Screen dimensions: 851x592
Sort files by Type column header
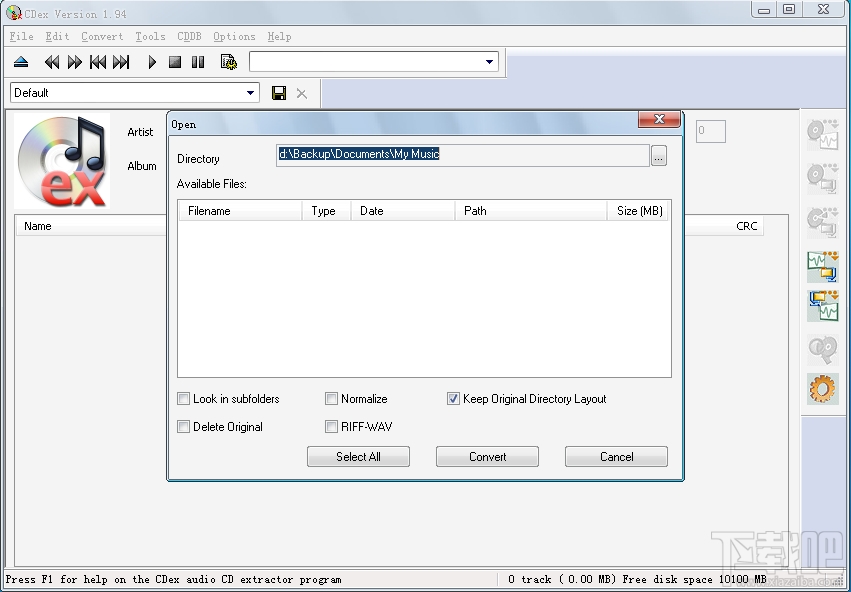point(326,211)
